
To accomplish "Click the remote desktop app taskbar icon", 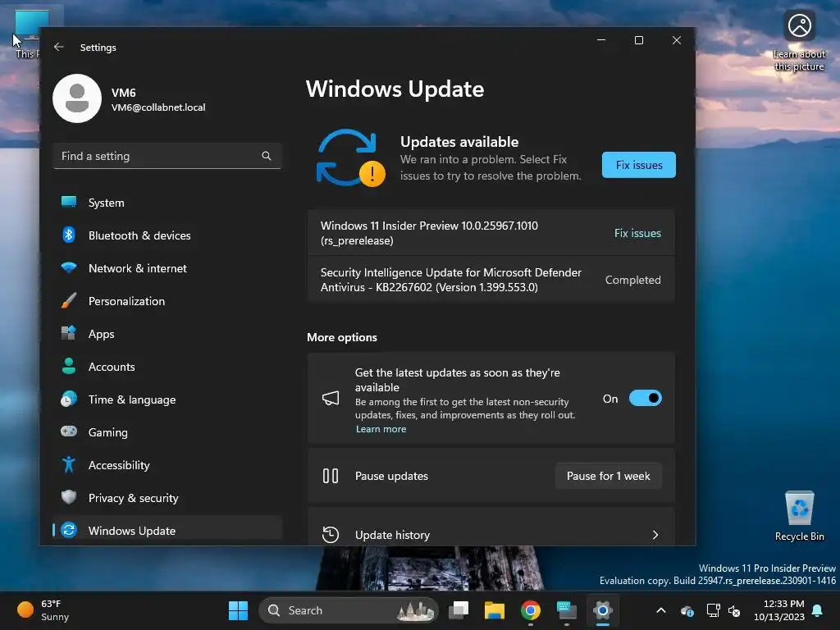I will [x=566, y=610].
